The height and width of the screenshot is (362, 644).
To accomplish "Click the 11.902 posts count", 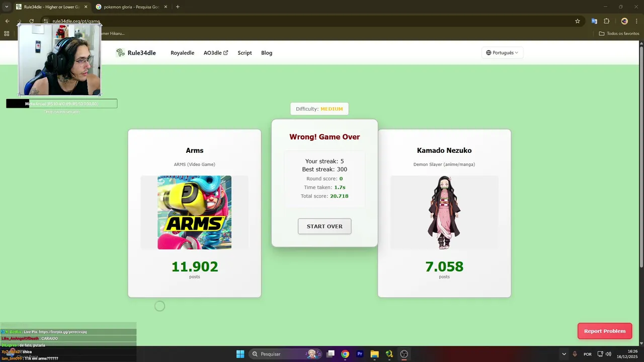I will click(195, 266).
